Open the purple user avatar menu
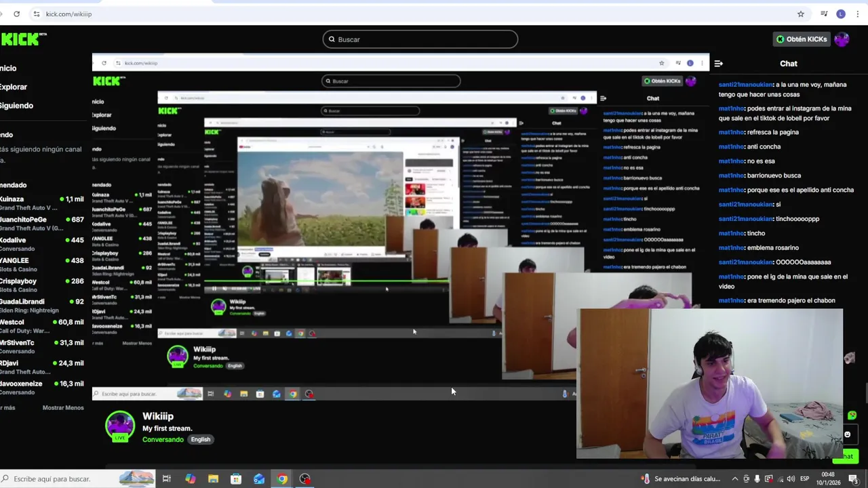This screenshot has height=488, width=868. point(842,39)
